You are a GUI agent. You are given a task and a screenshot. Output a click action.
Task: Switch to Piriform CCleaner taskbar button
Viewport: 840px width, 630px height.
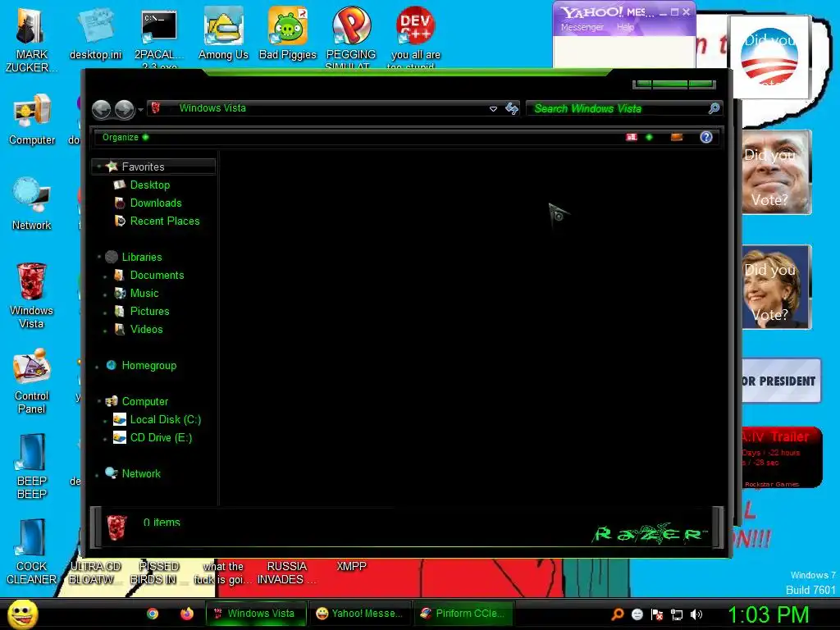pos(464,614)
